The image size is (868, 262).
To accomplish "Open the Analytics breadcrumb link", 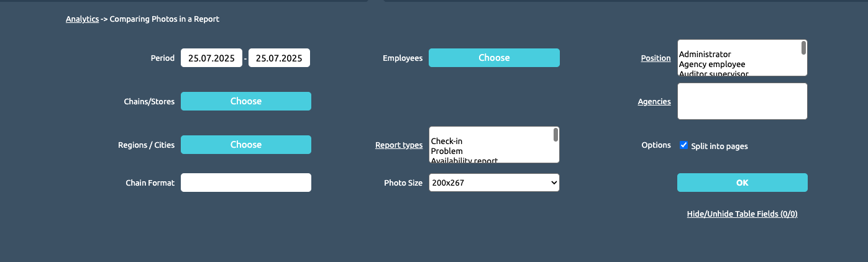I will click(x=82, y=19).
